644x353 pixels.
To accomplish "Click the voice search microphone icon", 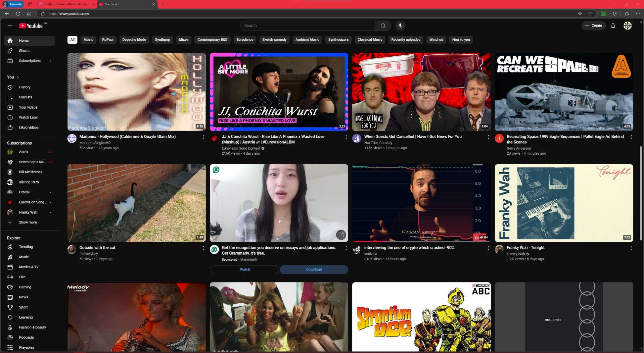I will pos(400,25).
